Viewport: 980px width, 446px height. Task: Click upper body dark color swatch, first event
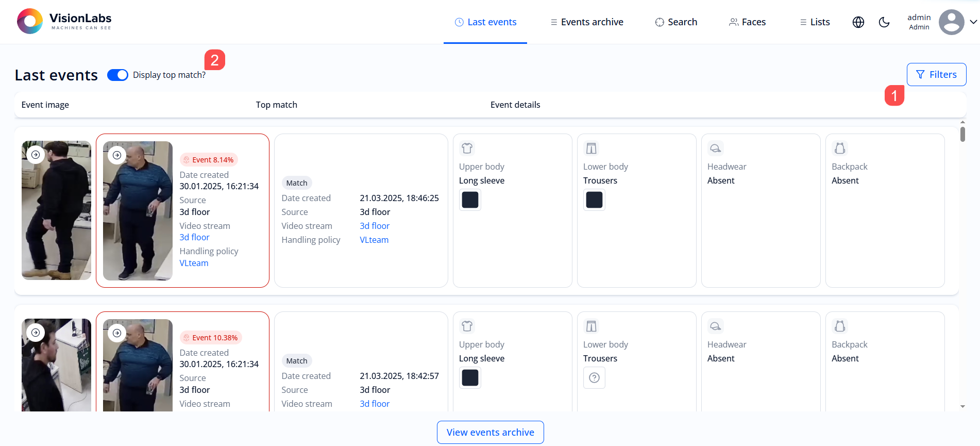(x=470, y=200)
